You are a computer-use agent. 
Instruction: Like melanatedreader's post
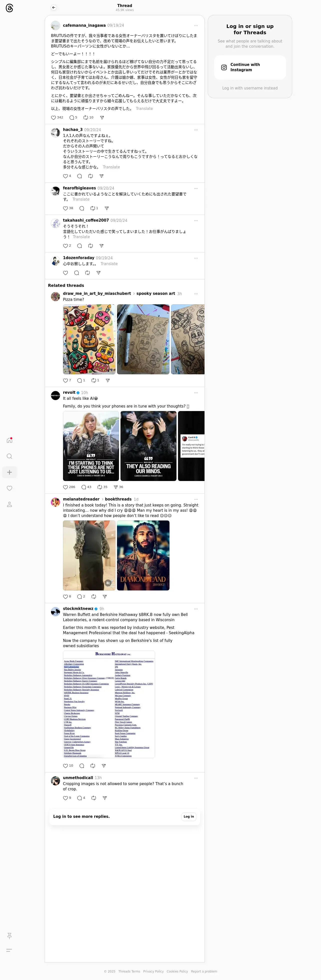(x=65, y=596)
